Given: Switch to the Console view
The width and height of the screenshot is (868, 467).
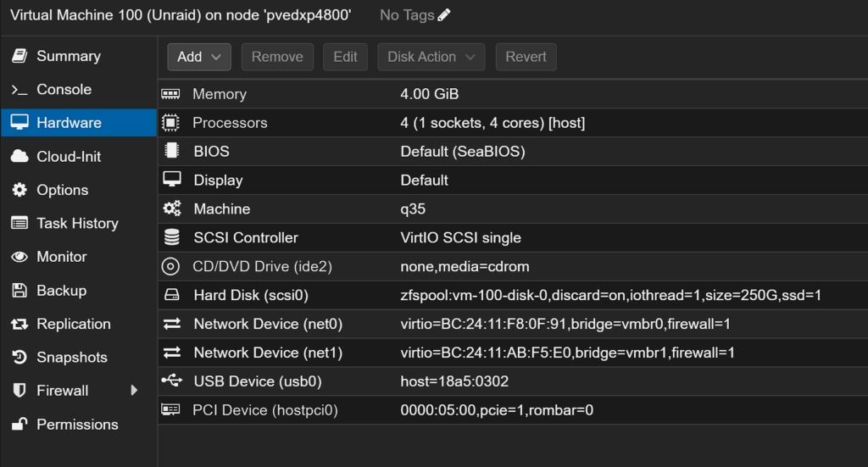Looking at the screenshot, I should coord(64,89).
